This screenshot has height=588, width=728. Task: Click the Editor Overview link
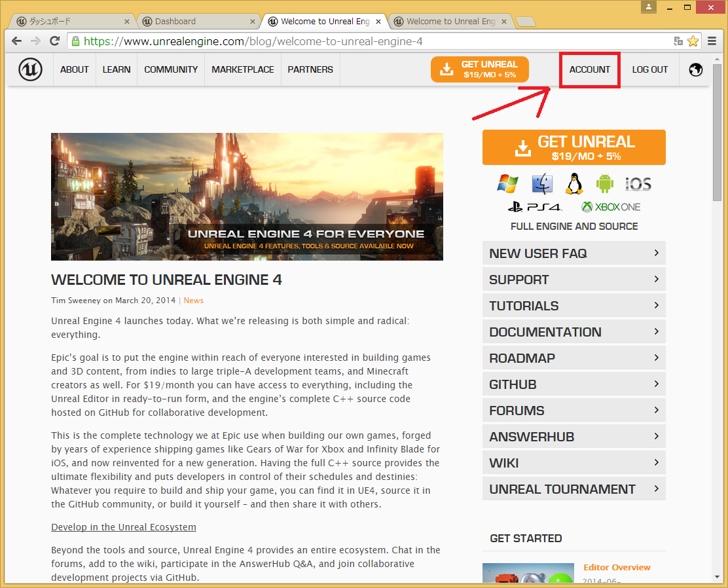pos(617,567)
